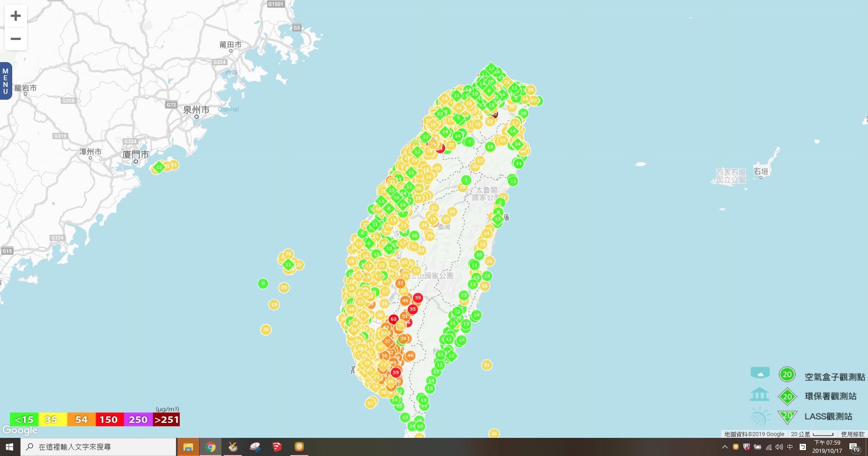Click the EPA building legend icon

tap(759, 394)
